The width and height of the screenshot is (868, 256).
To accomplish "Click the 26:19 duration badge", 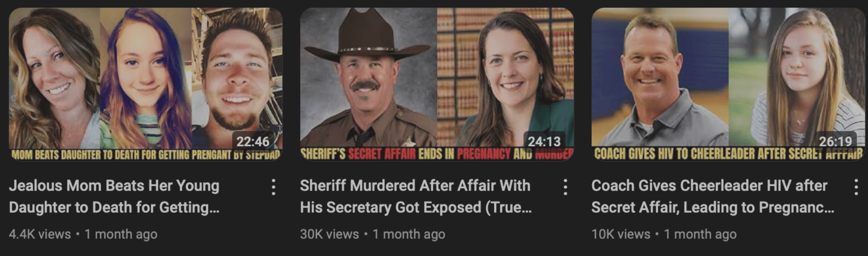I will tap(835, 141).
